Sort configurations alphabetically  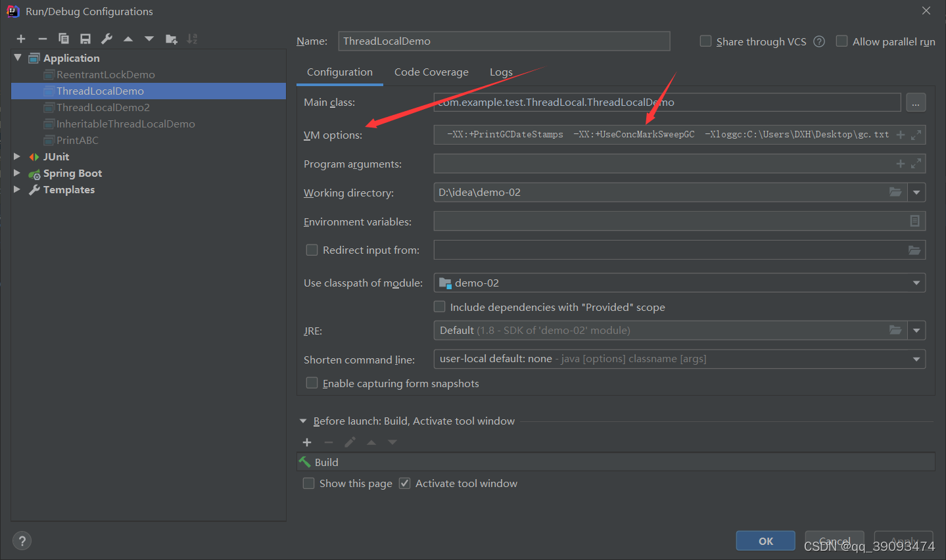[x=192, y=39]
